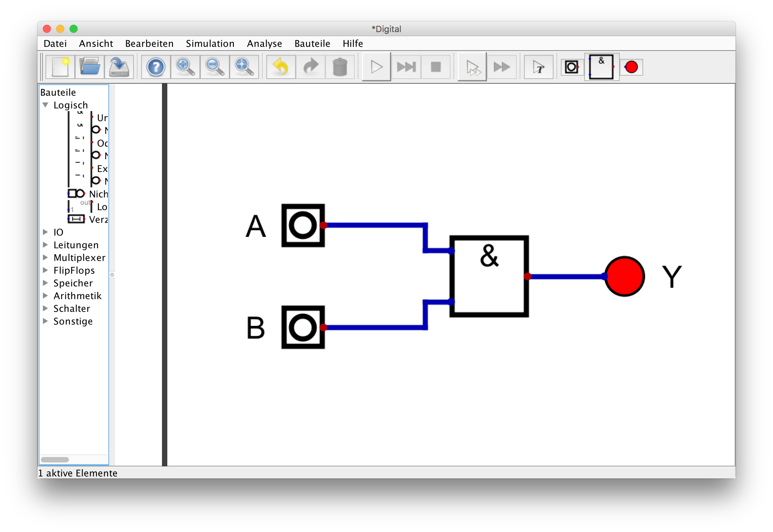Click the '1 aktive Elemente' status text

(x=78, y=473)
